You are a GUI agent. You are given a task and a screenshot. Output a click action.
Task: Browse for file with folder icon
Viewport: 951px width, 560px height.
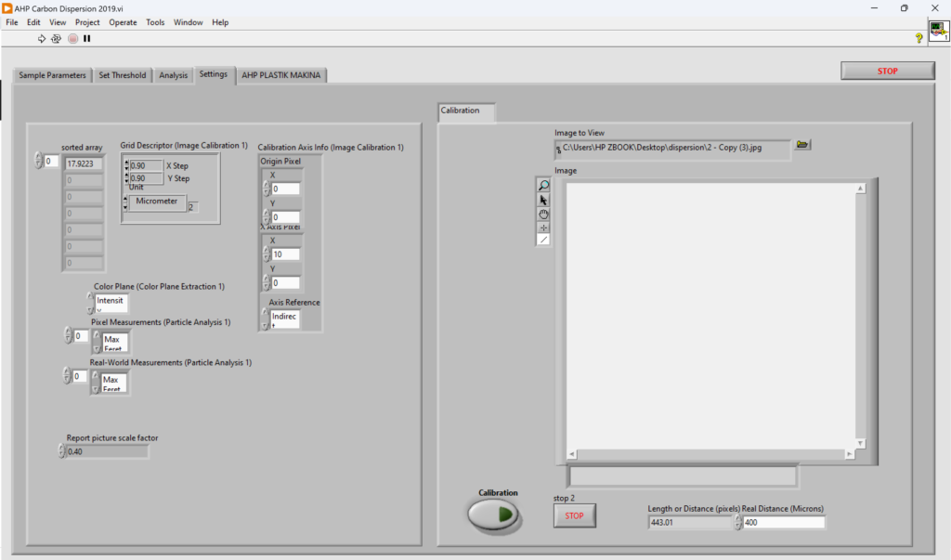[802, 144]
